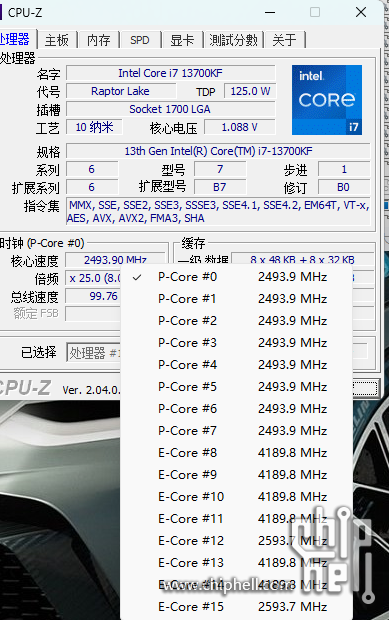The image size is (389, 620).
Task: Click the 核心速度 value 2493.90 MHz
Action: 115,259
